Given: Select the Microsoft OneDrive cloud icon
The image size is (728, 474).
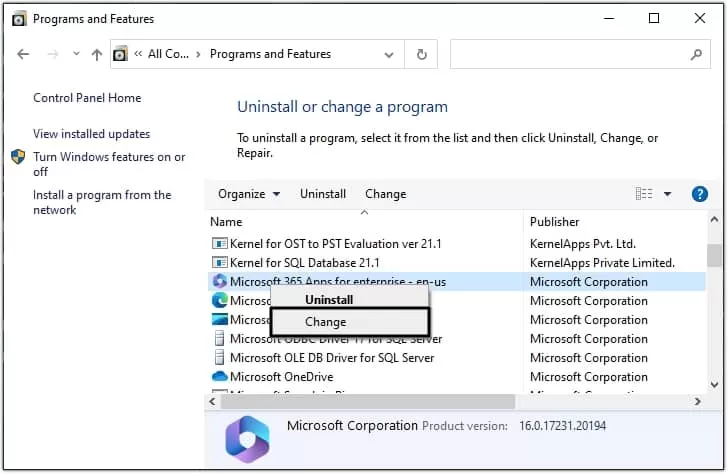Looking at the screenshot, I should click(x=220, y=377).
